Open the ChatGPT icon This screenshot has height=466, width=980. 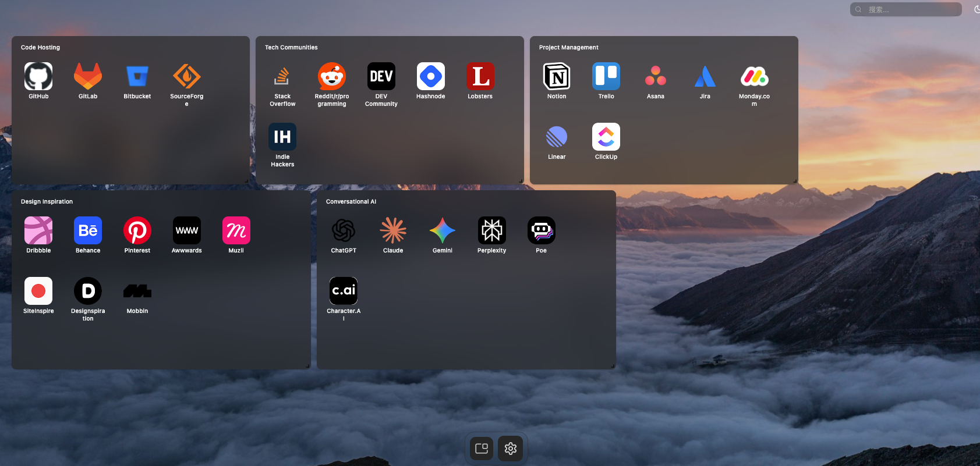pos(344,230)
